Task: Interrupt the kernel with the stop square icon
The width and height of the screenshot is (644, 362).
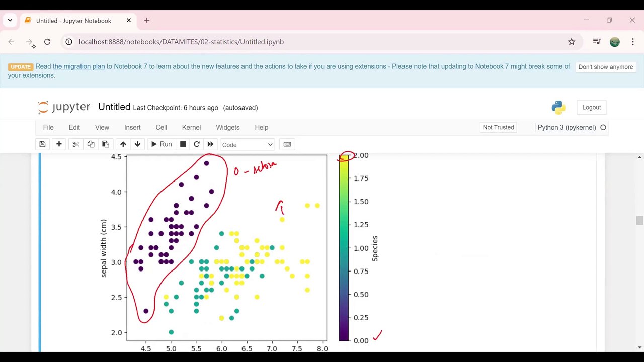Action: tap(183, 144)
